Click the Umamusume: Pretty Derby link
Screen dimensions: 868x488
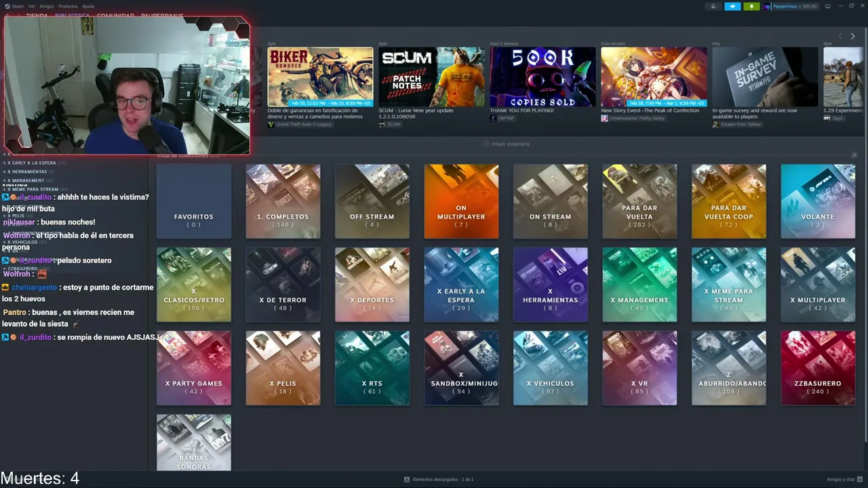(x=633, y=118)
